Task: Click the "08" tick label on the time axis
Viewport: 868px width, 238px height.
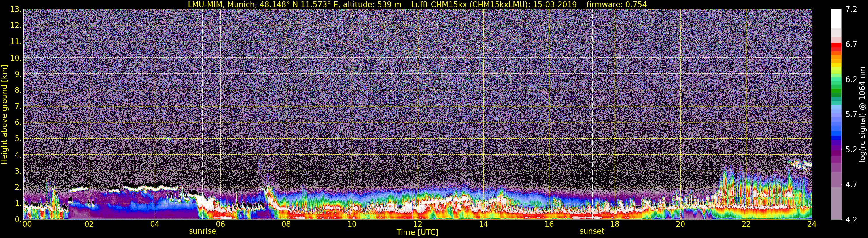Action: pos(286,224)
